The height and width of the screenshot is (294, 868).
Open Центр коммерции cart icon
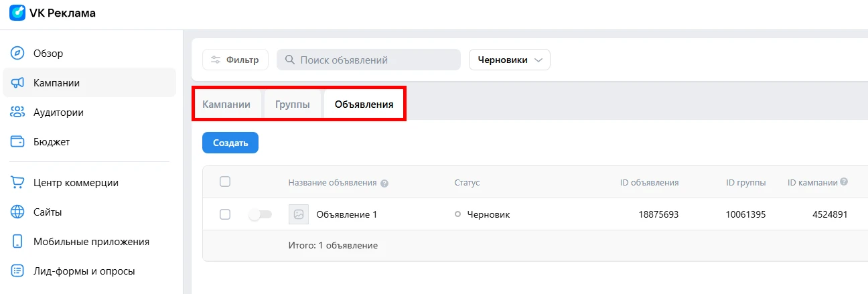17,183
